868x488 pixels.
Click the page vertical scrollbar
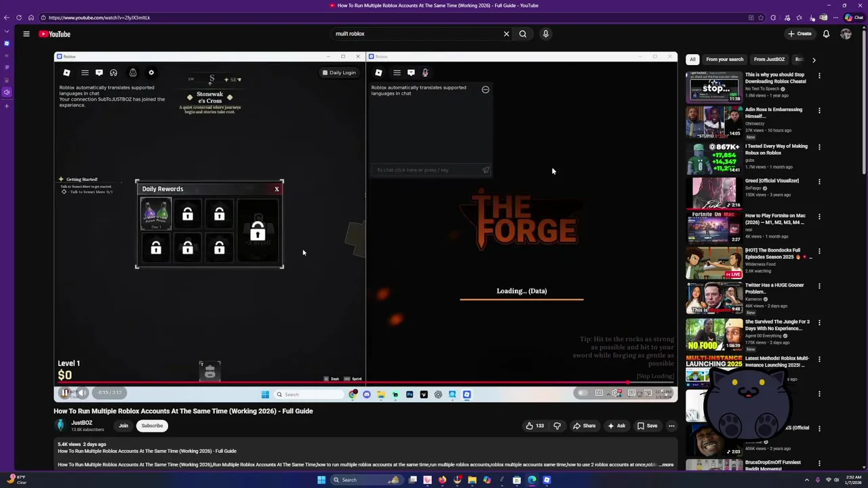click(x=865, y=102)
